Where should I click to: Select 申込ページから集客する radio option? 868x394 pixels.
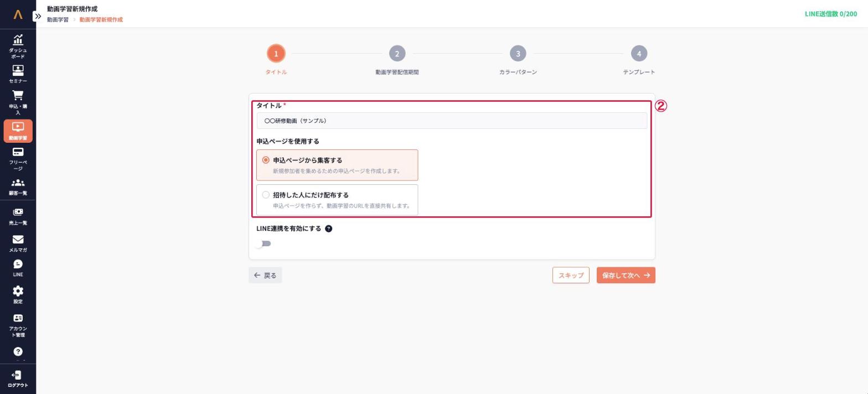coord(337,165)
